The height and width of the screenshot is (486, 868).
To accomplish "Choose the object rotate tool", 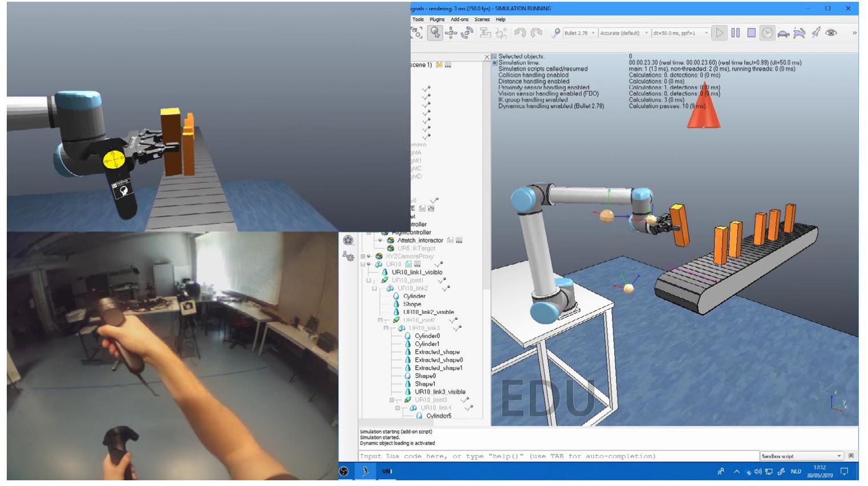I will pyautogui.click(x=467, y=33).
